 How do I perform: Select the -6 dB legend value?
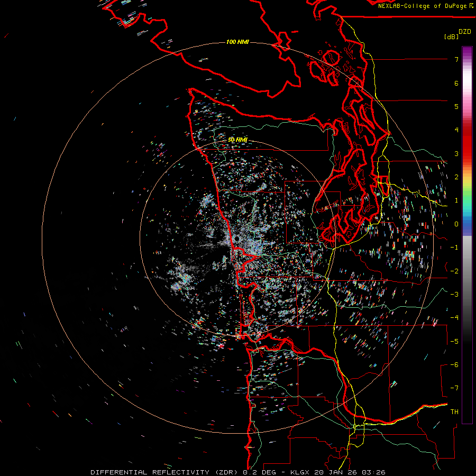point(454,365)
